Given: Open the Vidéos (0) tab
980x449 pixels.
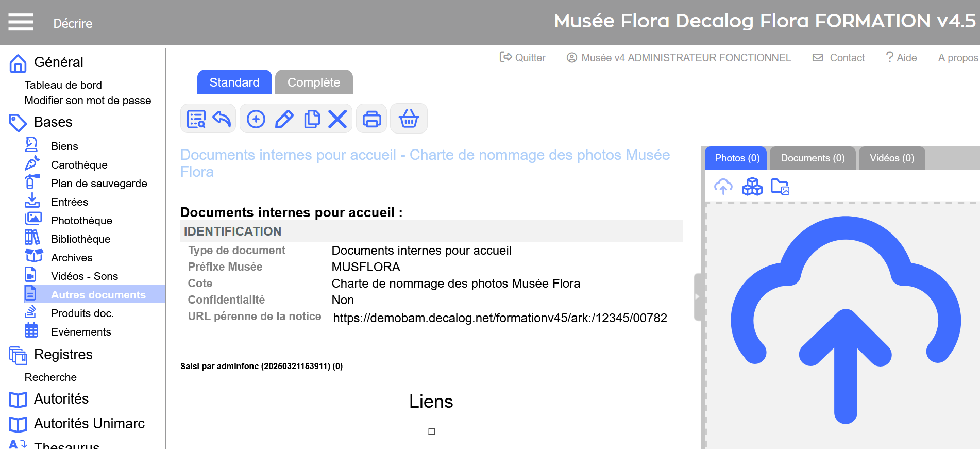Looking at the screenshot, I should click(x=892, y=158).
